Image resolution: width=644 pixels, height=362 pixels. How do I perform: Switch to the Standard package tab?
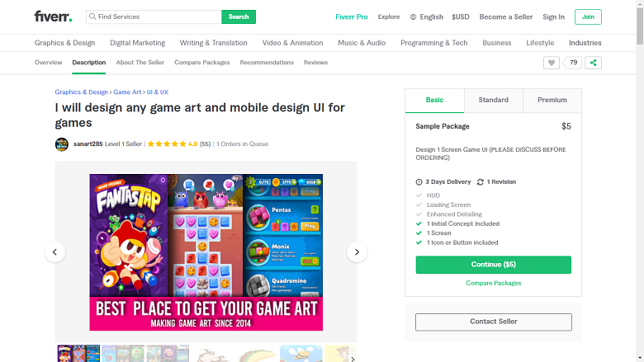coord(493,100)
